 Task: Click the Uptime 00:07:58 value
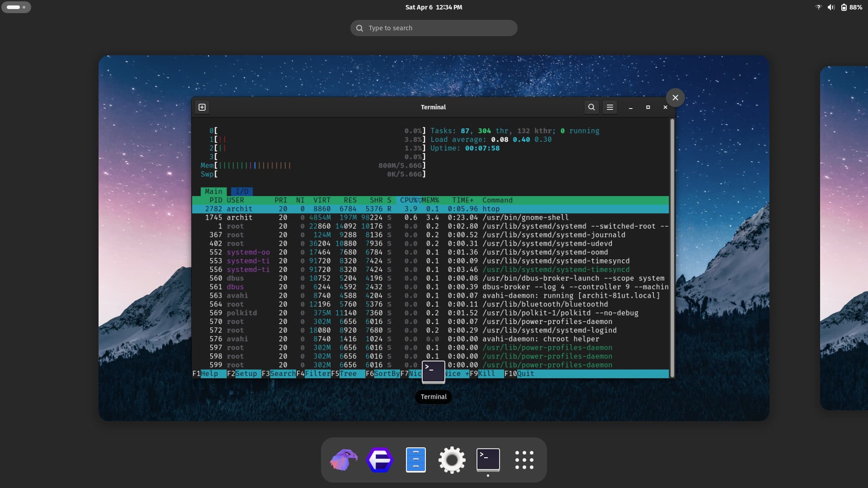click(x=482, y=148)
